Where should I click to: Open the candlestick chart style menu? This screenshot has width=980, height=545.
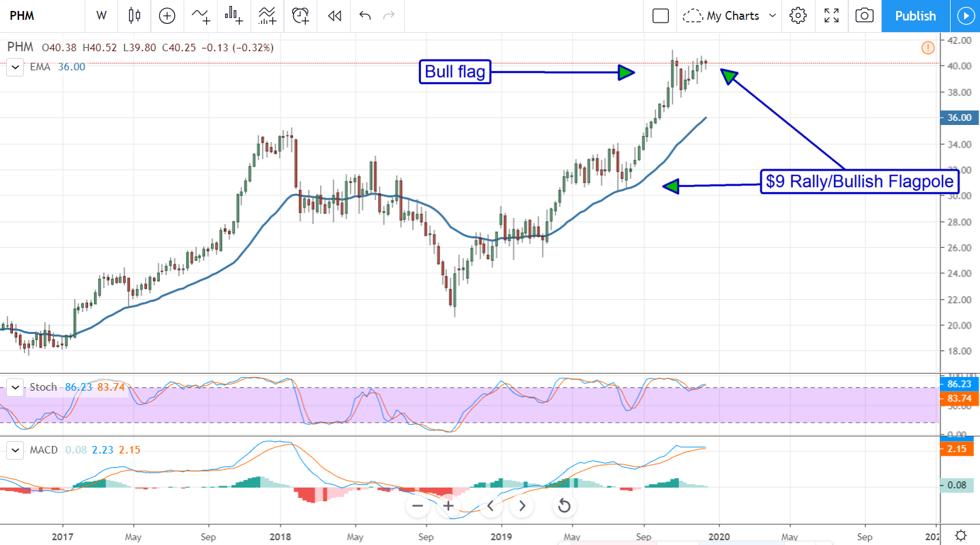[134, 15]
